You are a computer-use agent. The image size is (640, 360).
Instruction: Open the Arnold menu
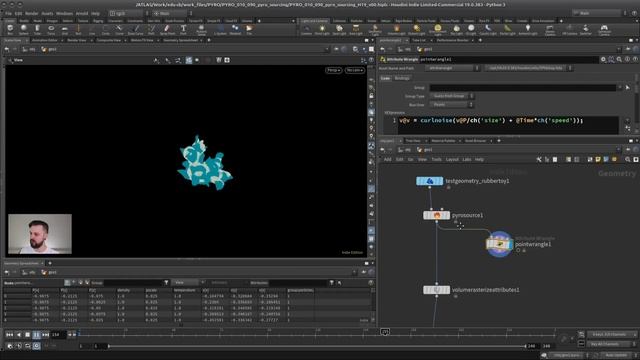82,13
